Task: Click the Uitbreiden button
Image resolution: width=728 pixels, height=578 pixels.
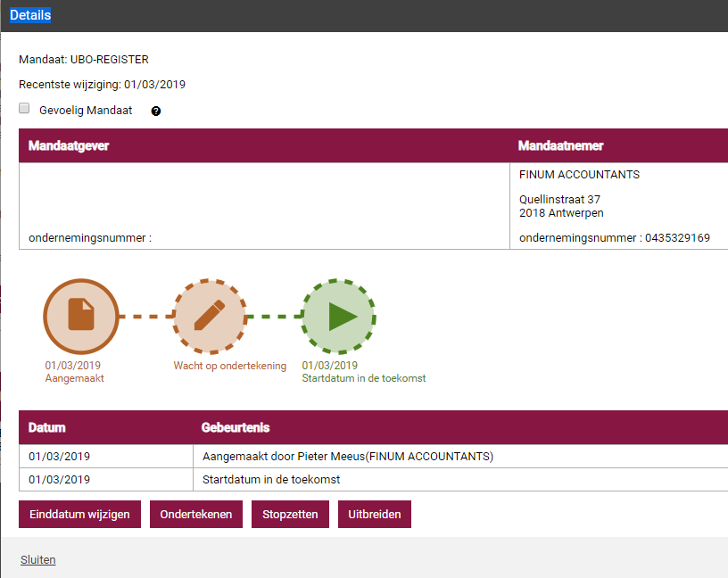Action: (374, 514)
